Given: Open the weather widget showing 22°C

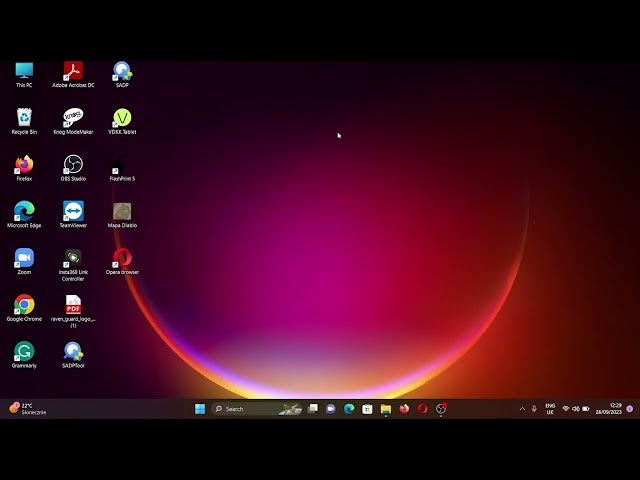Looking at the screenshot, I should click(28, 409).
